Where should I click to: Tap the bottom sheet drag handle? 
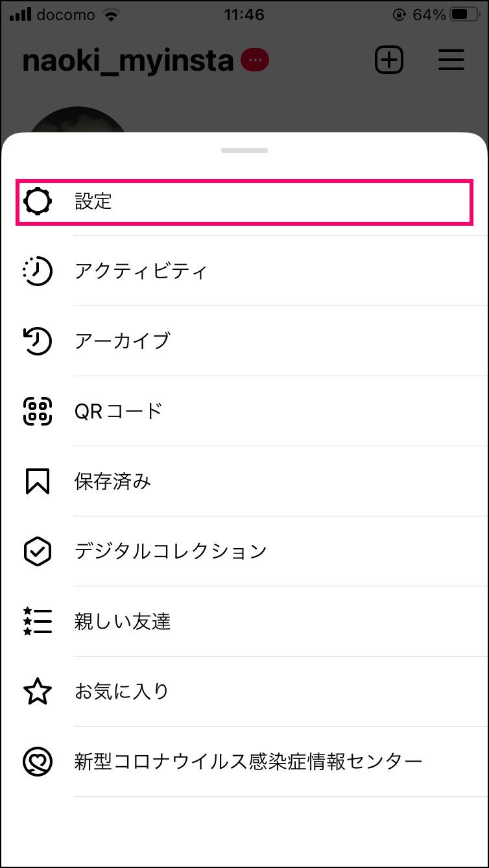(x=244, y=151)
